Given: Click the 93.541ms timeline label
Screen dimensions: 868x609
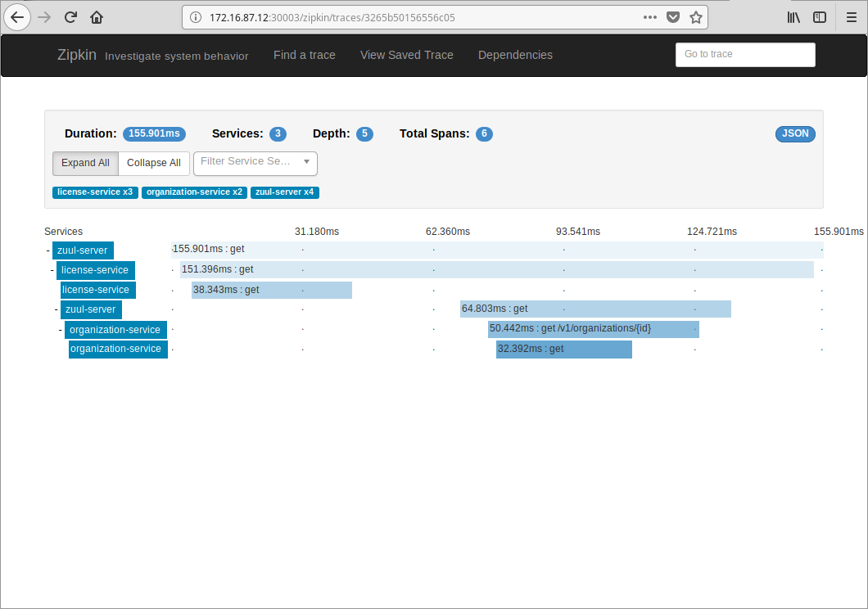Looking at the screenshot, I should pos(578,232).
